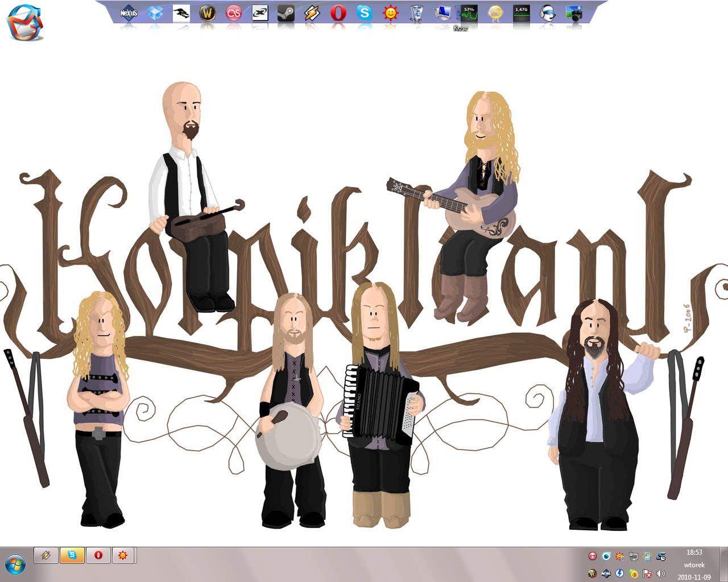728x582 pixels.
Task: Open the Recycle Bin dock icon
Action: [x=417, y=13]
